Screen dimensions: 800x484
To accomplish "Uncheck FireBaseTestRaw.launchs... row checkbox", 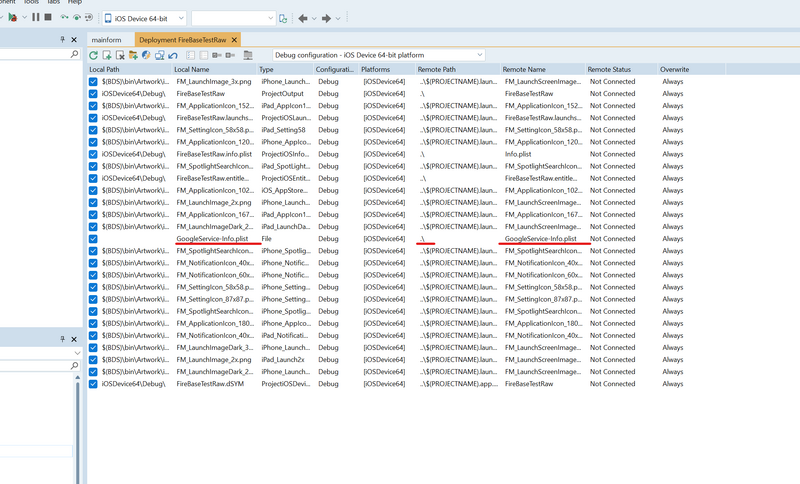I will click(x=93, y=118).
